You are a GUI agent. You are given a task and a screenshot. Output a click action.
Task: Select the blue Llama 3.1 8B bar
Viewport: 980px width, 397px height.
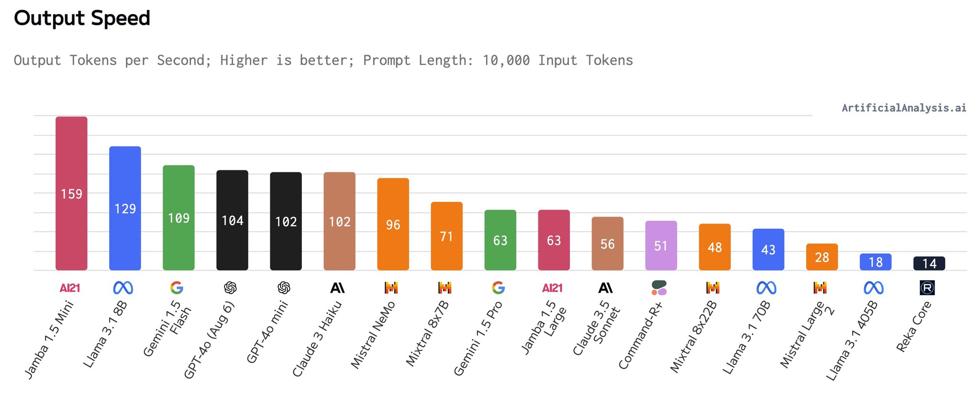click(x=125, y=208)
